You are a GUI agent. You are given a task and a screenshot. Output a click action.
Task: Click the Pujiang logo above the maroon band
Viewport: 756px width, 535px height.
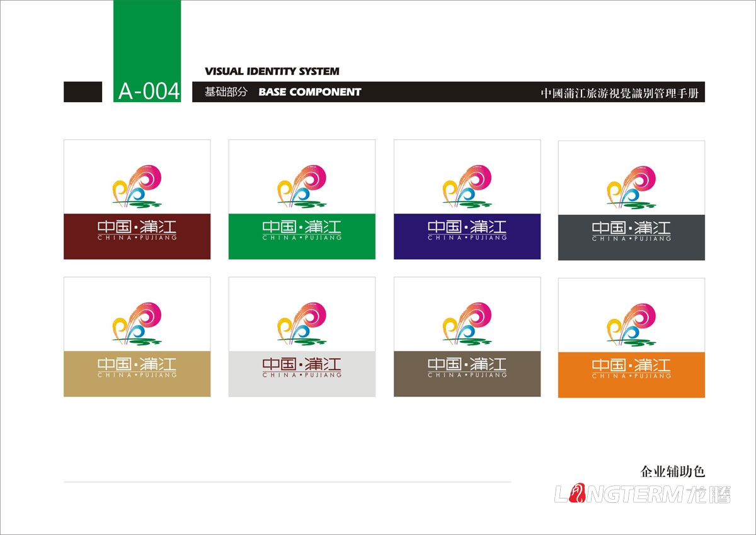tap(137, 187)
